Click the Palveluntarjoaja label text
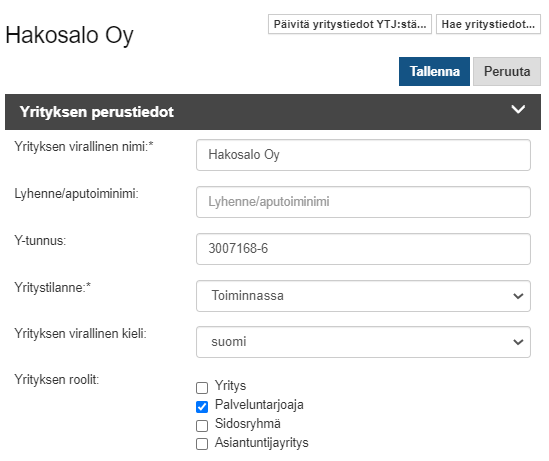The image size is (549, 461). (x=259, y=405)
